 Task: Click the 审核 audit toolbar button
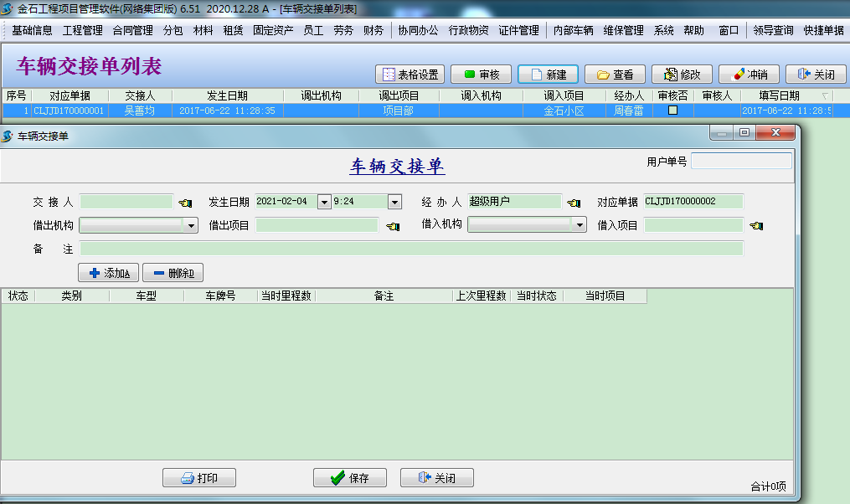pos(482,75)
